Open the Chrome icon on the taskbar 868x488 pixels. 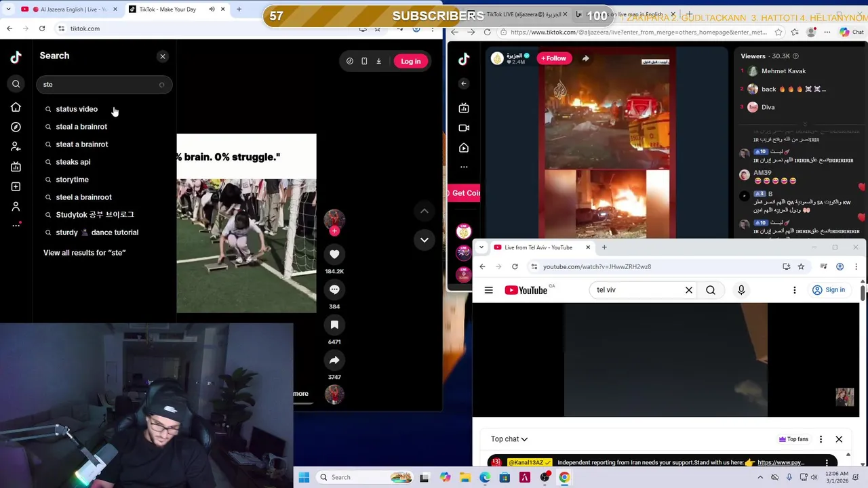pyautogui.click(x=564, y=477)
